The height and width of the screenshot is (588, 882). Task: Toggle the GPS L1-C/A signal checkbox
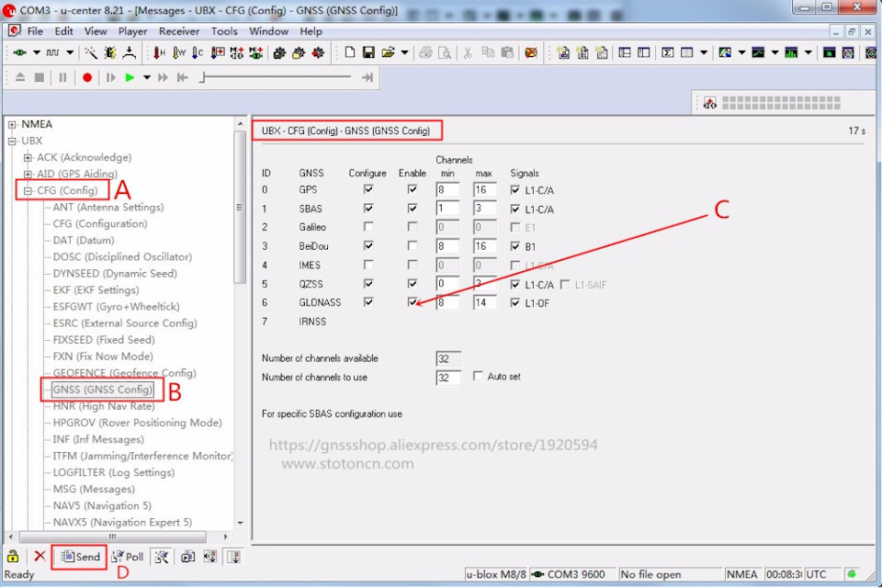pos(514,190)
